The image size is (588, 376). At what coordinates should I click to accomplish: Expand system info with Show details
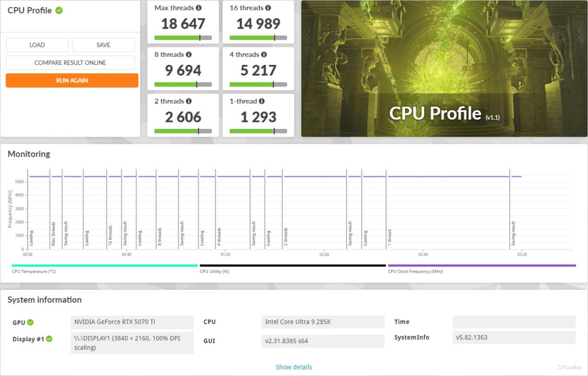(294, 367)
